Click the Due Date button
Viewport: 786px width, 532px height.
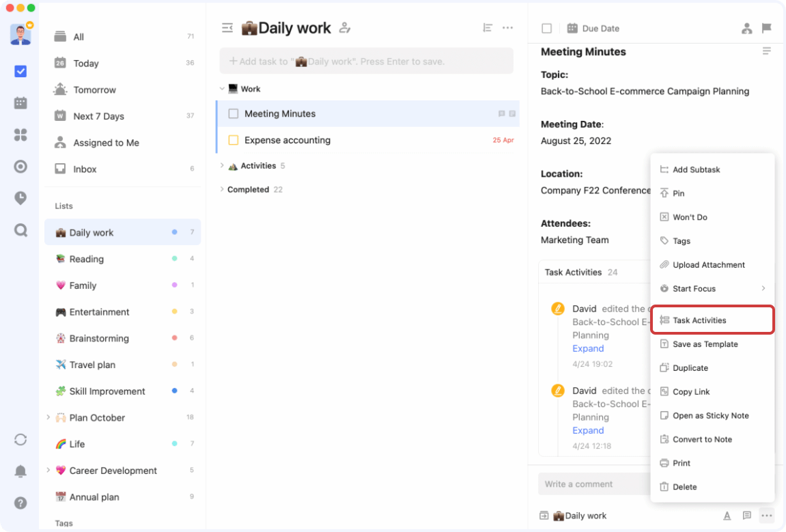[593, 28]
